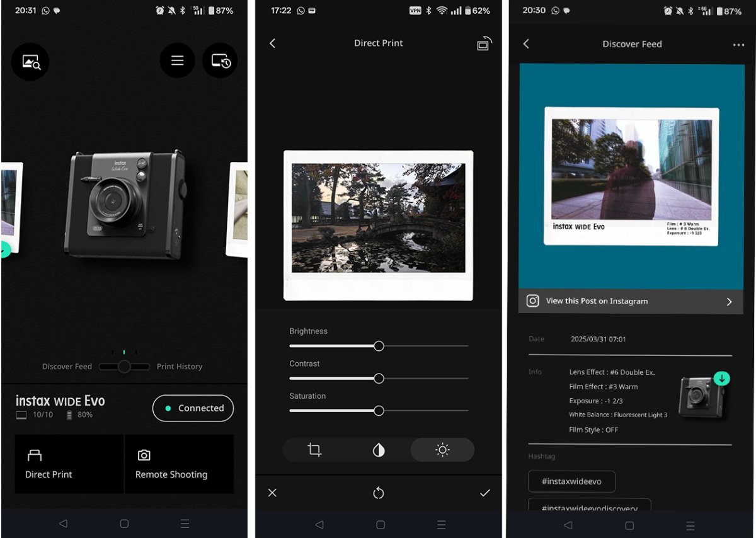Image resolution: width=756 pixels, height=538 pixels.
Task: Toggle the Connected status button
Action: click(193, 408)
